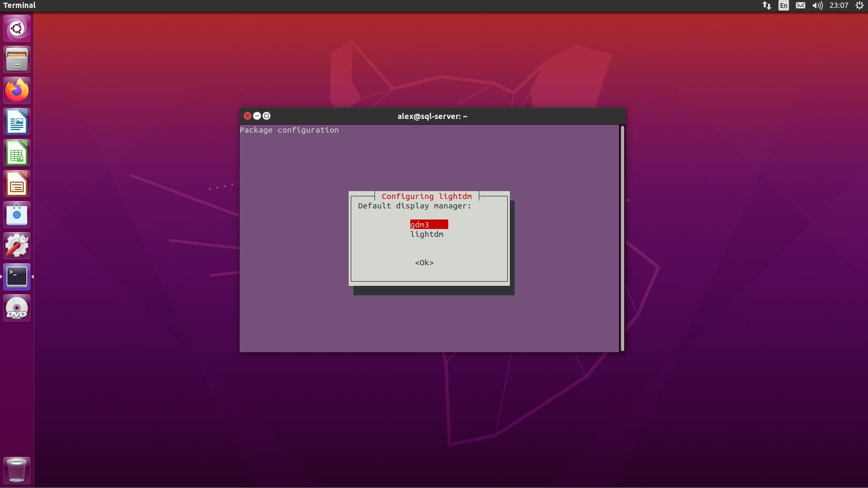Open the session power gear menu
The width and height of the screenshot is (868, 488).
pyautogui.click(x=860, y=6)
